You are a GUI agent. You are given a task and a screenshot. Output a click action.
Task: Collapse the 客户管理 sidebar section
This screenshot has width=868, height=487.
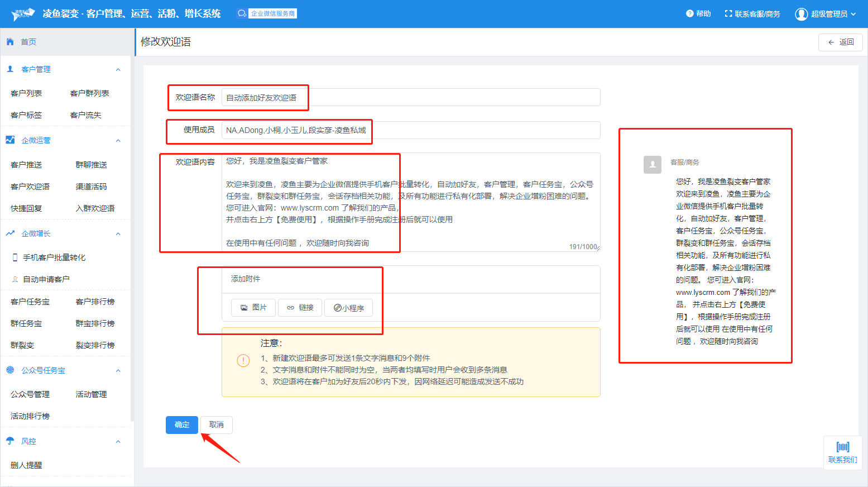[118, 70]
